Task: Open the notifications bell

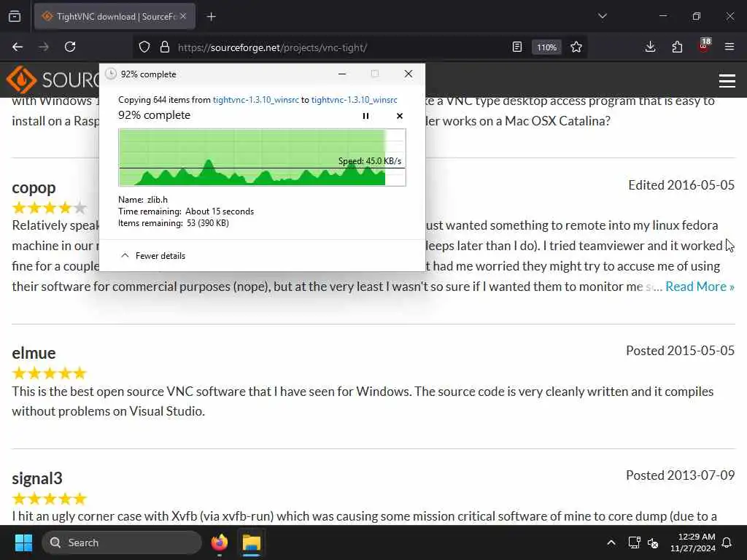Action: coord(727,542)
